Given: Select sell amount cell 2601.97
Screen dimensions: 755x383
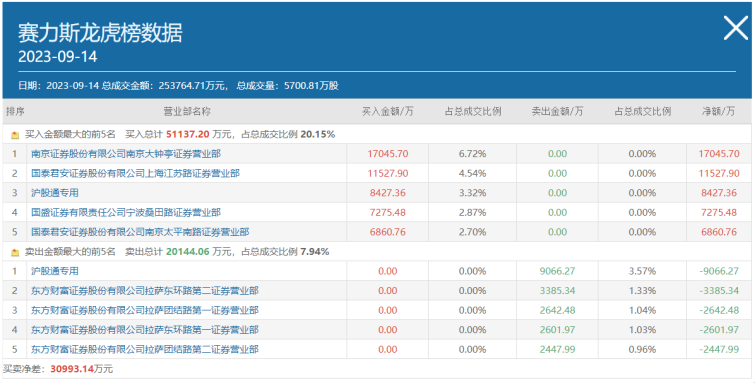Looking at the screenshot, I should tap(557, 330).
